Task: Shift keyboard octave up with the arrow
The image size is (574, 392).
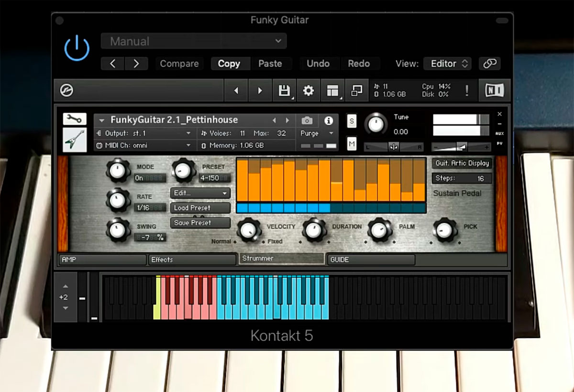Action: 66,286
